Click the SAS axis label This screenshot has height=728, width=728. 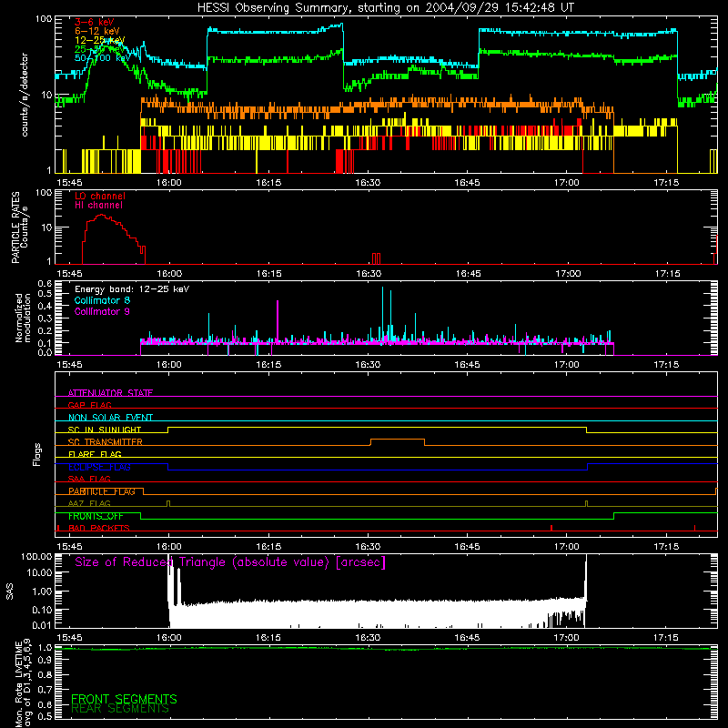click(x=10, y=591)
